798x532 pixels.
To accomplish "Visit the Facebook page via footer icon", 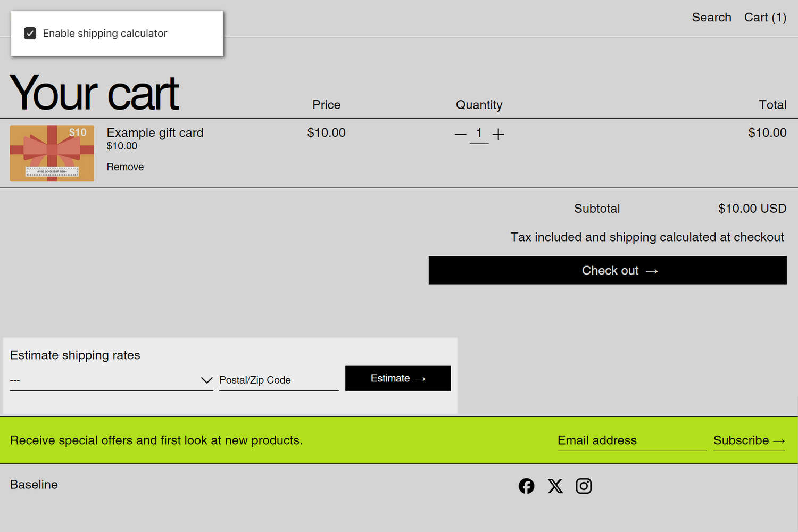I will [526, 486].
